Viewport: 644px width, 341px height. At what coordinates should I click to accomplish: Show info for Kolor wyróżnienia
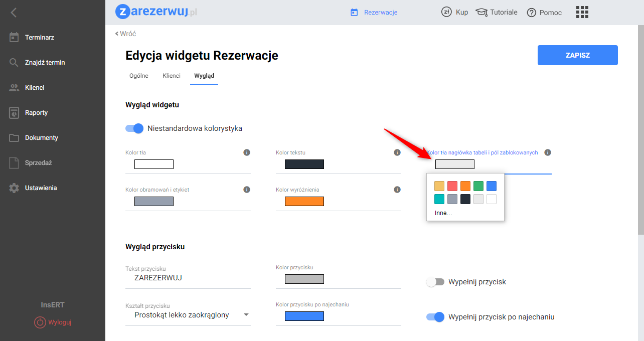click(397, 190)
